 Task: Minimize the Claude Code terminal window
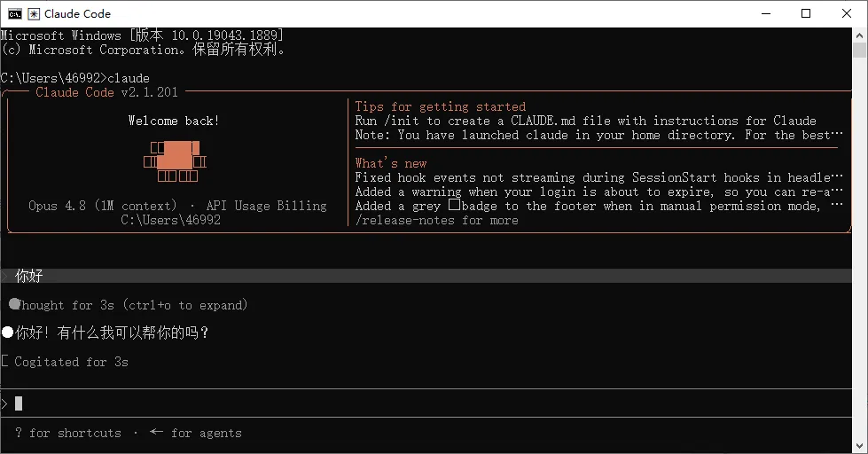point(766,14)
